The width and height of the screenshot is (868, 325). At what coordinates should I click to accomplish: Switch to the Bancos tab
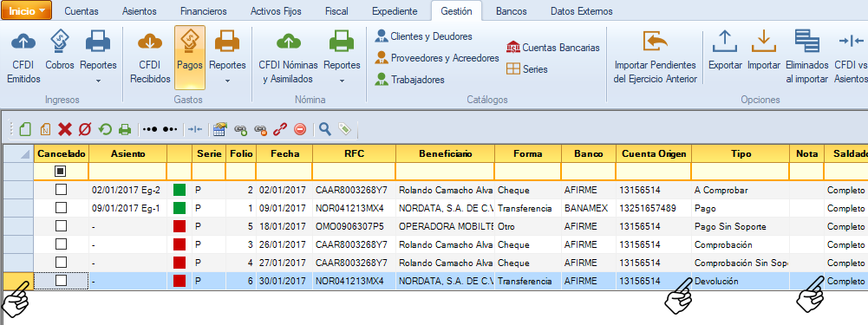click(x=512, y=11)
